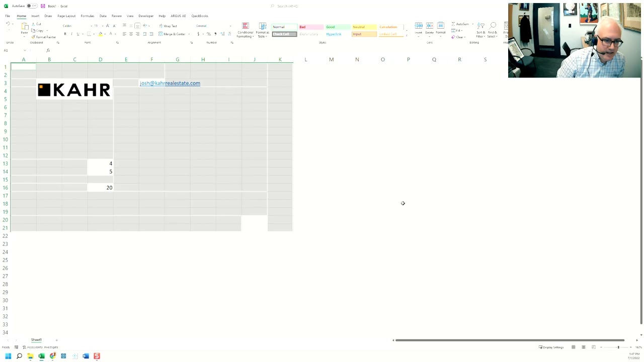Viewport: 644px width, 362px height.
Task: Click the josh@kahrrealestate.com hyperlink
Action: click(x=170, y=83)
